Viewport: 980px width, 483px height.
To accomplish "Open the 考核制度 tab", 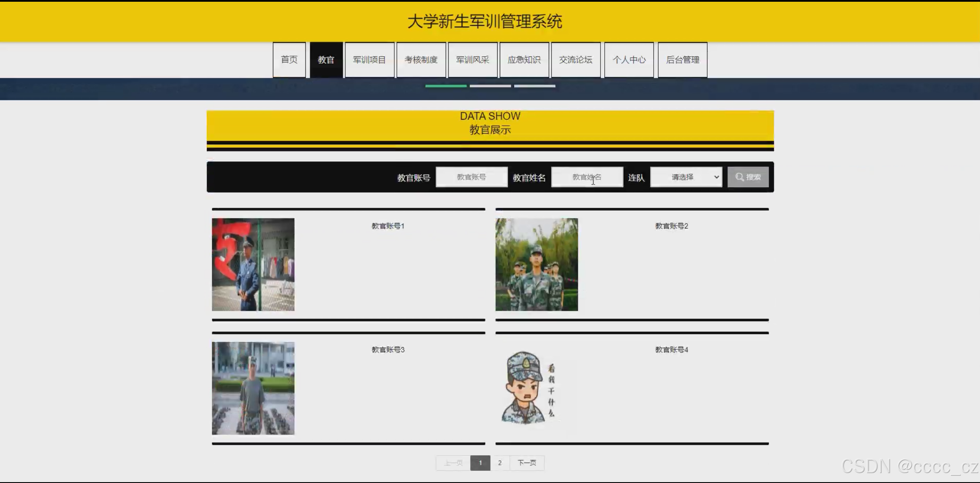I will coord(421,60).
